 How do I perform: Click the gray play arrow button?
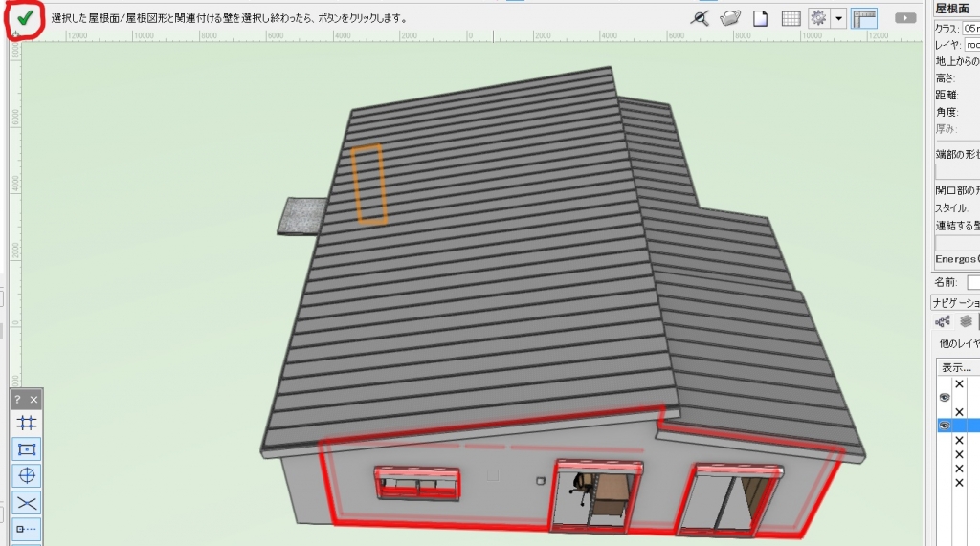[905, 18]
